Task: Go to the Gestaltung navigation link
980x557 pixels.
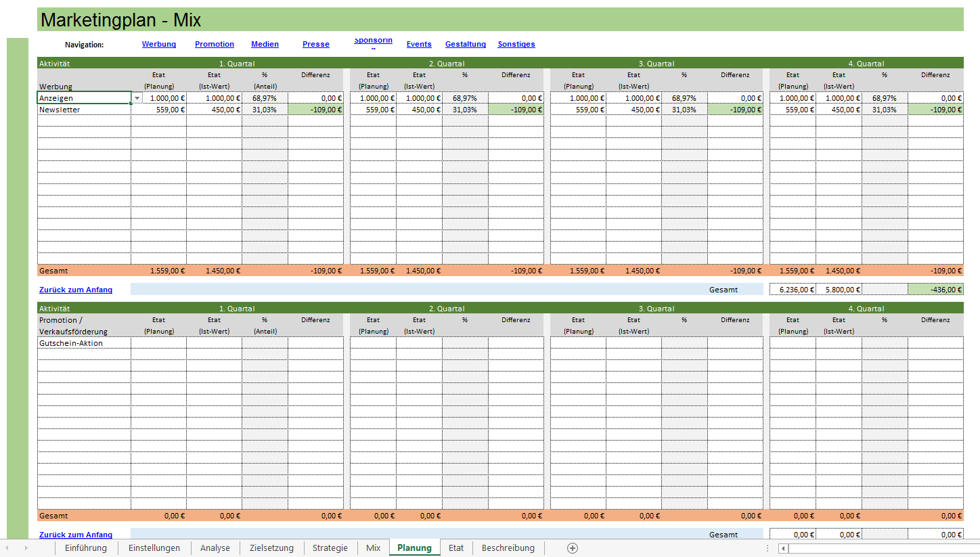Action: pos(466,45)
